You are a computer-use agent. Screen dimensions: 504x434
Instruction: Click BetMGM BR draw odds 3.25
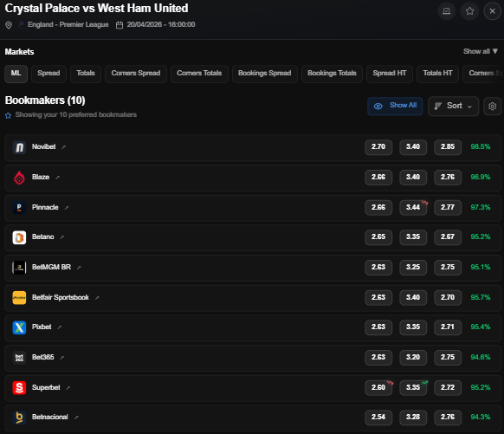(x=413, y=267)
